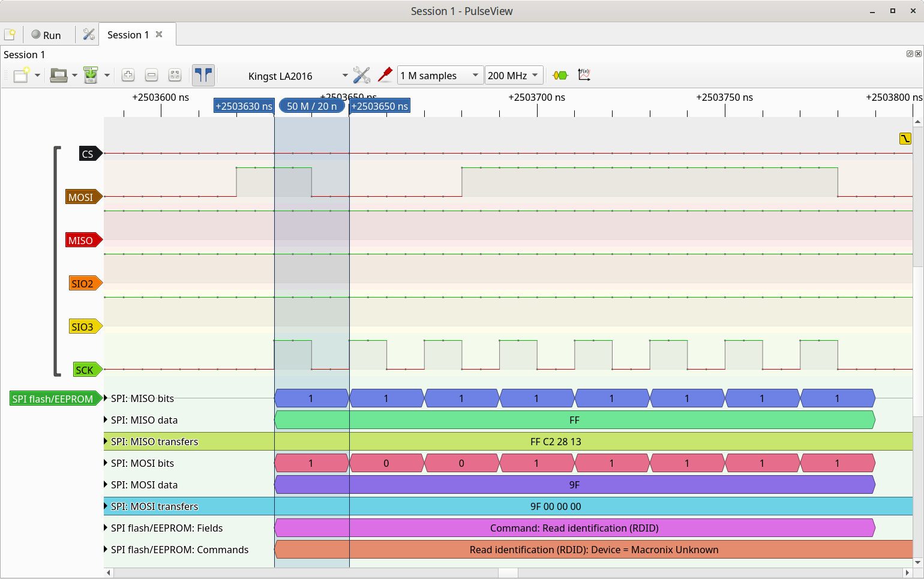The width and height of the screenshot is (924, 579).
Task: Close the Session 1 tab
Action: tap(159, 34)
